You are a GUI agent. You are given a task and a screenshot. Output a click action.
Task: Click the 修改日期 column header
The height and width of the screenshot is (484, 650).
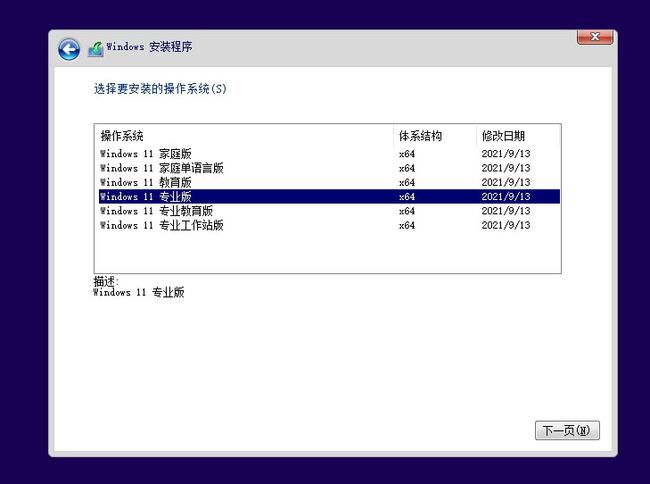518,136
